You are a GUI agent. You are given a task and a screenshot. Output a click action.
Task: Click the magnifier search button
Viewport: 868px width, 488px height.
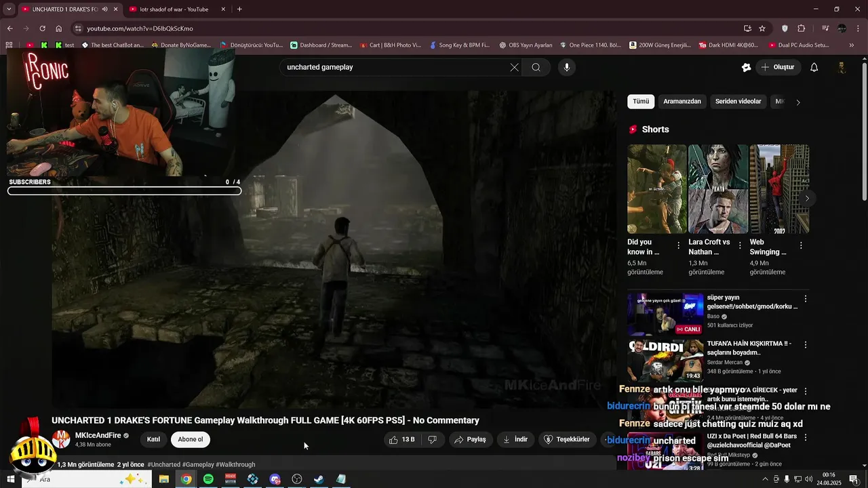(x=536, y=67)
